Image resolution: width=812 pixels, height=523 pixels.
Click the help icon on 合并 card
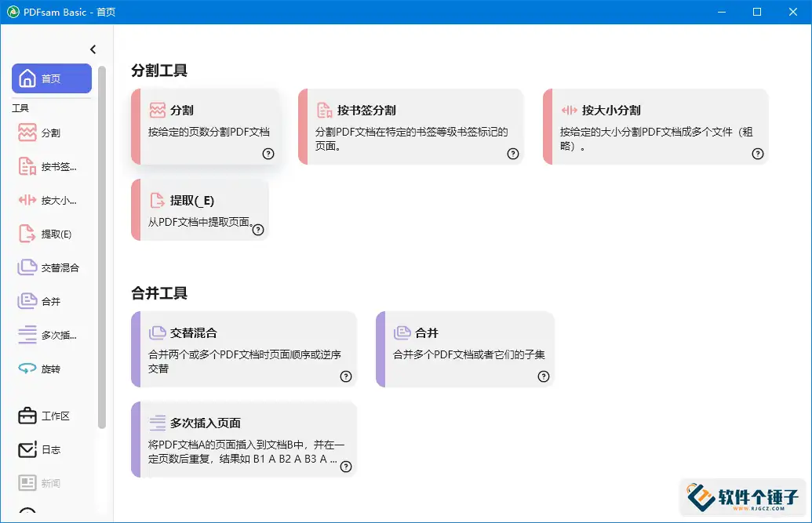coord(543,376)
